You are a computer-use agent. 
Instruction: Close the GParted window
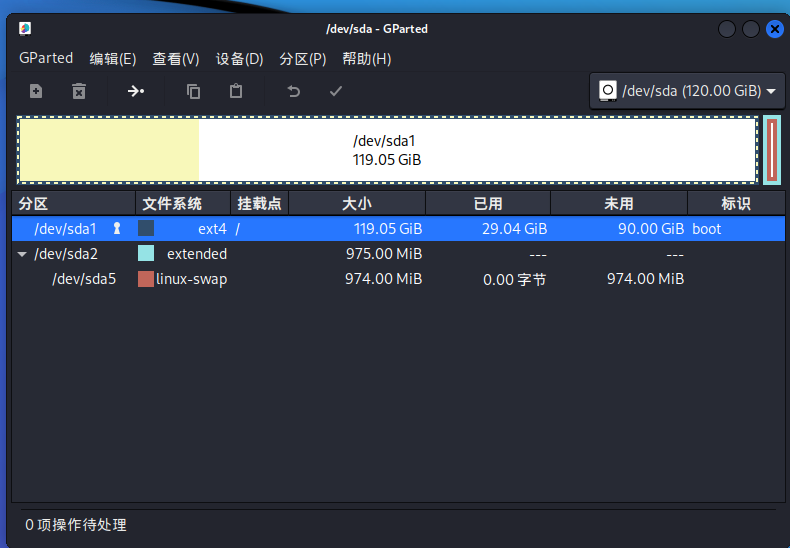(774, 29)
